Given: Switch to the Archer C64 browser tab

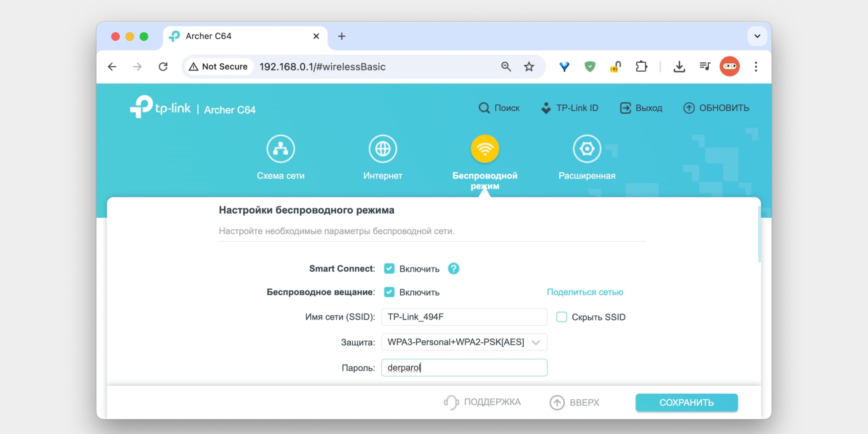Looking at the screenshot, I should pyautogui.click(x=209, y=36).
